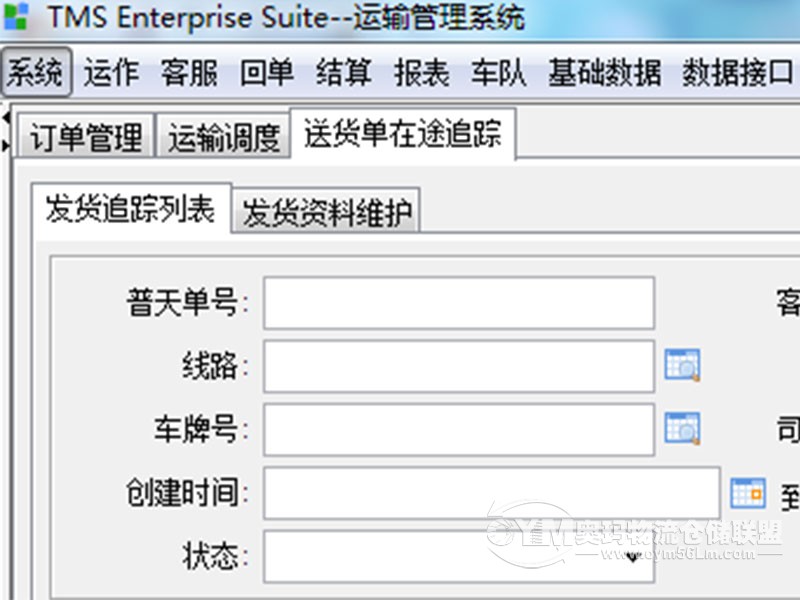This screenshot has width=800, height=600.
Task: Open the 基础数据 menu
Action: coord(605,72)
